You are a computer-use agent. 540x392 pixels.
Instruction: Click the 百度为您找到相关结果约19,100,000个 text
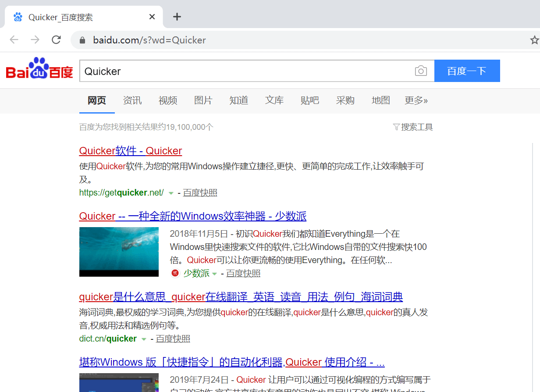point(146,127)
